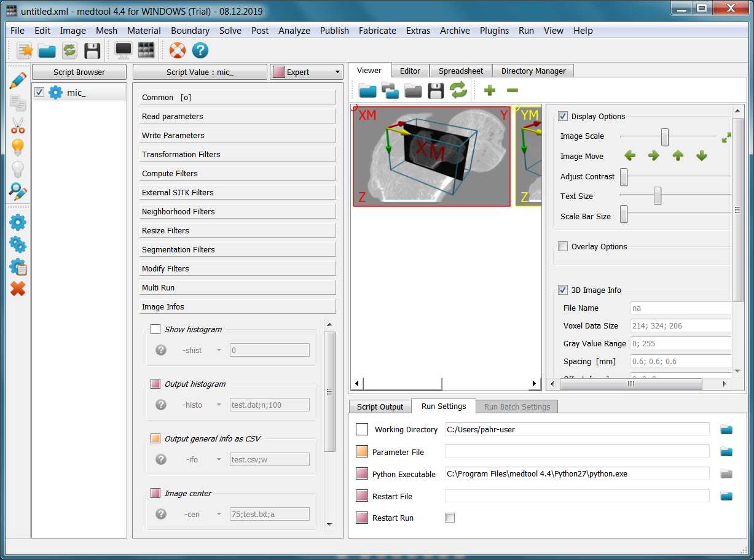Click the magnifier search-edit icon in sidebar

tap(18, 192)
